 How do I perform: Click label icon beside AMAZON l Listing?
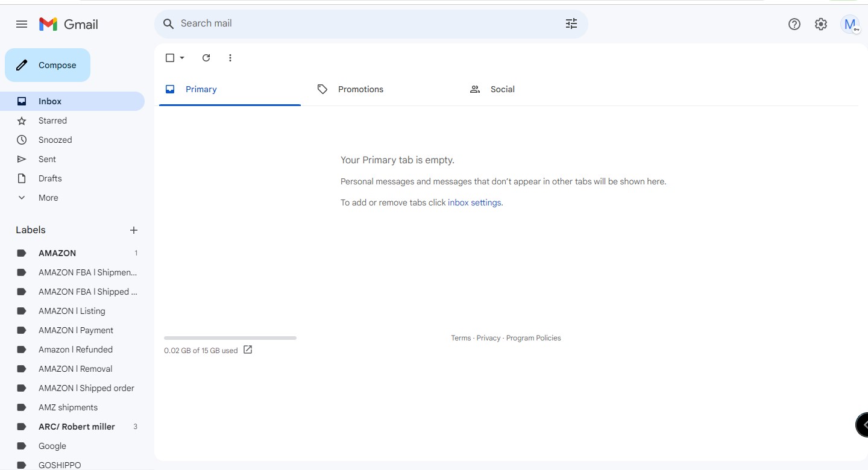pyautogui.click(x=22, y=311)
